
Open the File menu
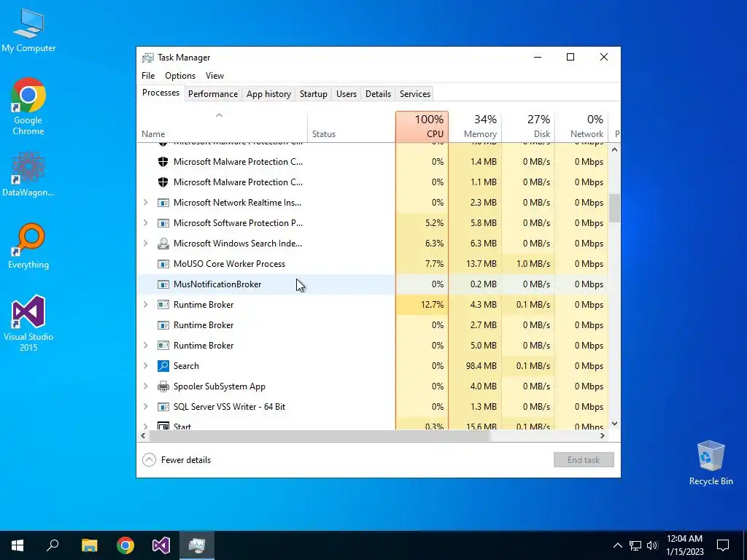tap(148, 76)
